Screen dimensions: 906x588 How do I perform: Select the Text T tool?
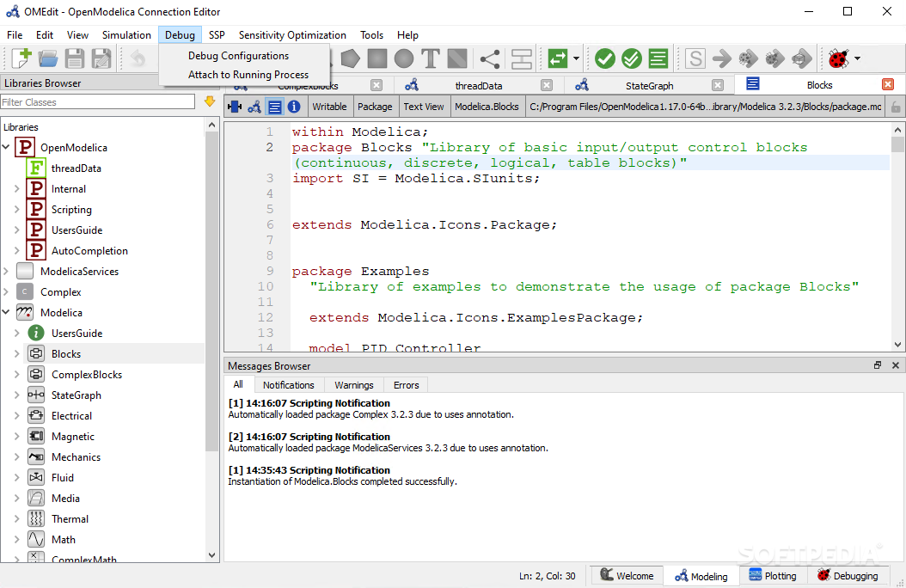tap(431, 58)
